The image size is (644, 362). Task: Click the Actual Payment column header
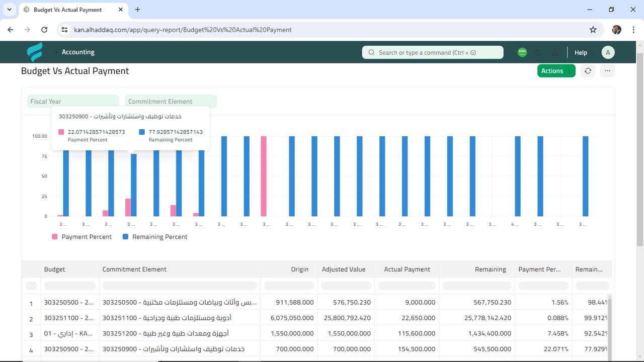pos(407,269)
